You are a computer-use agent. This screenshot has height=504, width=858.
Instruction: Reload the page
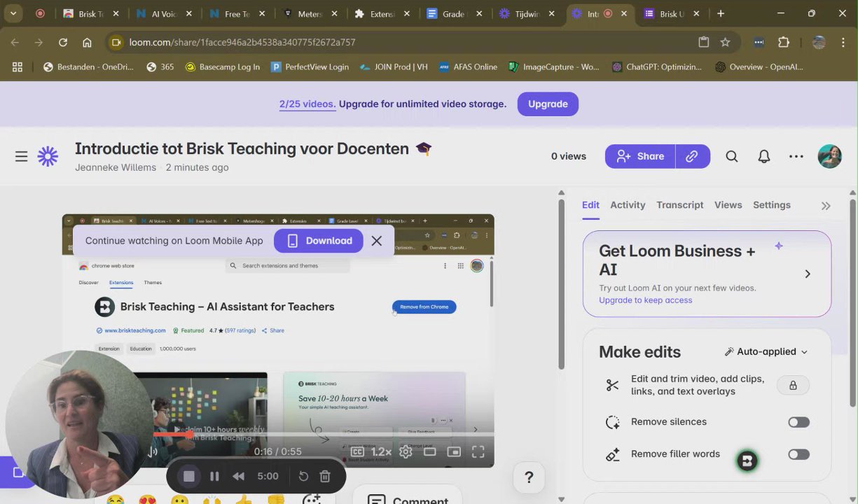pyautogui.click(x=63, y=42)
